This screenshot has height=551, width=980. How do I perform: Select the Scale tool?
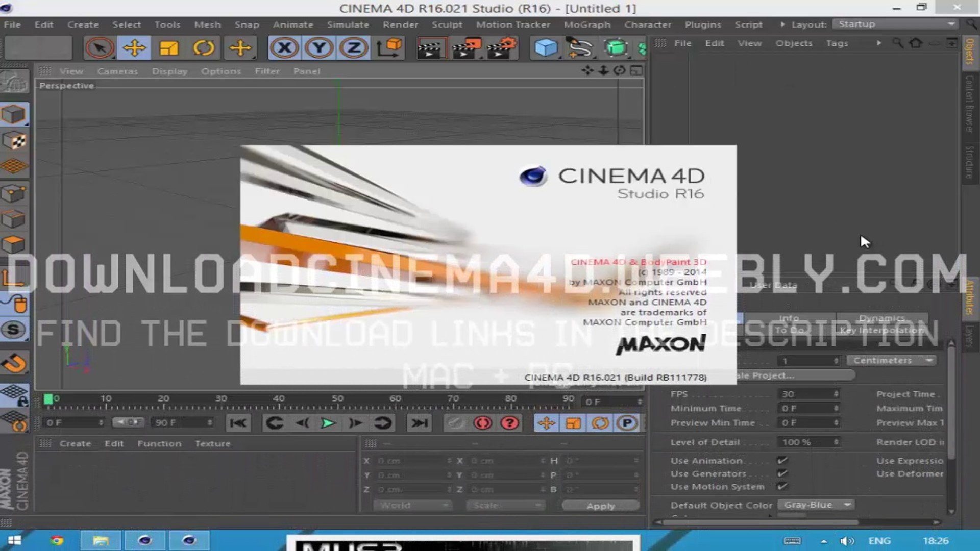pos(169,48)
